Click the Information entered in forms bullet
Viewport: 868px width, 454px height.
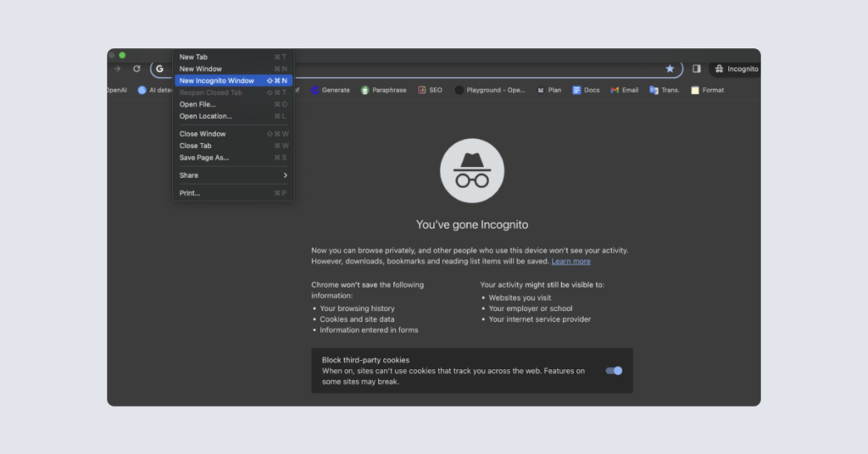[x=369, y=330]
